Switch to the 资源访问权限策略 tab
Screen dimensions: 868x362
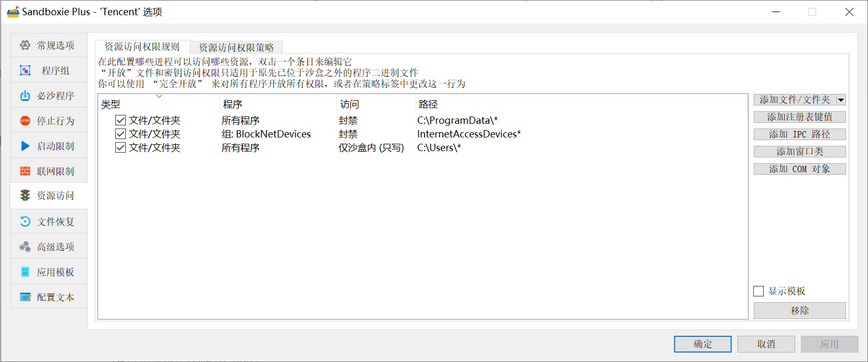click(236, 47)
